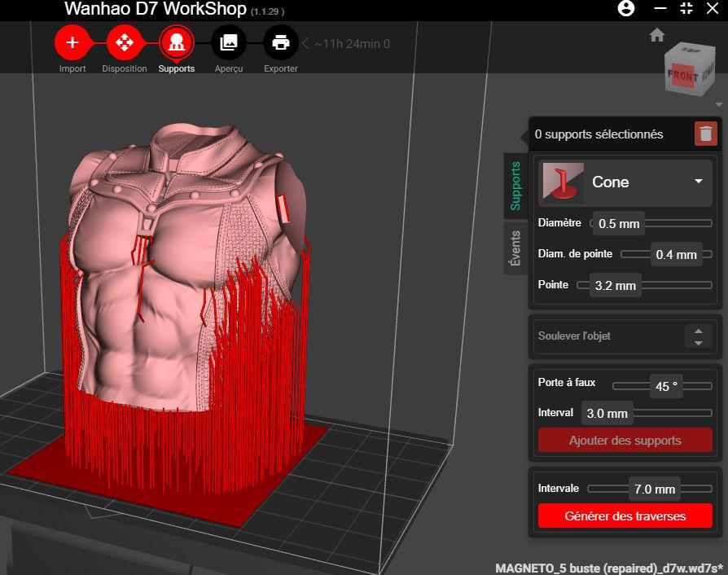Click the Import step label
The height and width of the screenshot is (575, 728).
(x=72, y=68)
